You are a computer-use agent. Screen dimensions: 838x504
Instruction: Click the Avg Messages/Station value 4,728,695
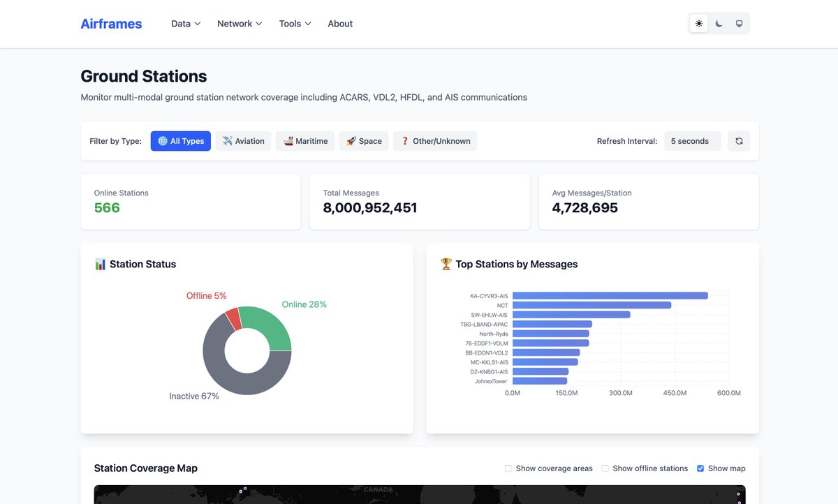(x=585, y=208)
